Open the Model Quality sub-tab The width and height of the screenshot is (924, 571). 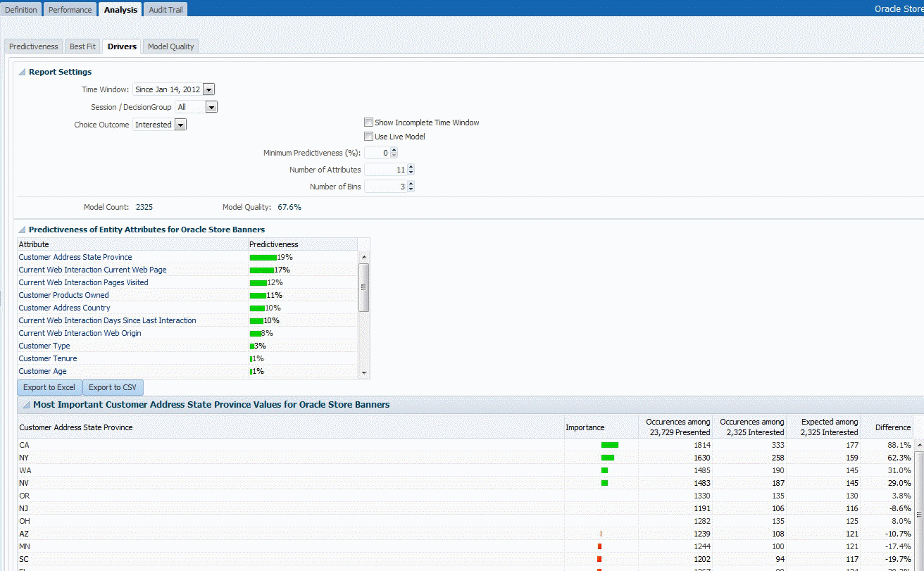pyautogui.click(x=171, y=46)
